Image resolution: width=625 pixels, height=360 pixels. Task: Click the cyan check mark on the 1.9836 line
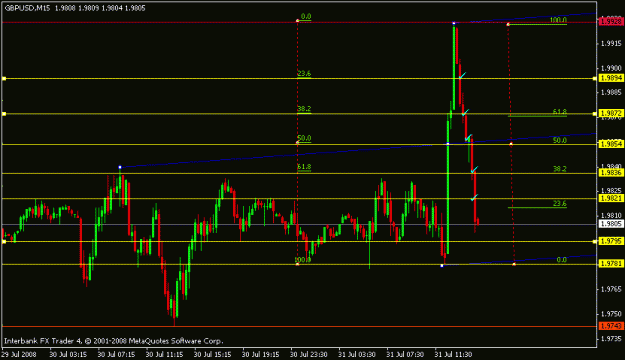pos(474,169)
